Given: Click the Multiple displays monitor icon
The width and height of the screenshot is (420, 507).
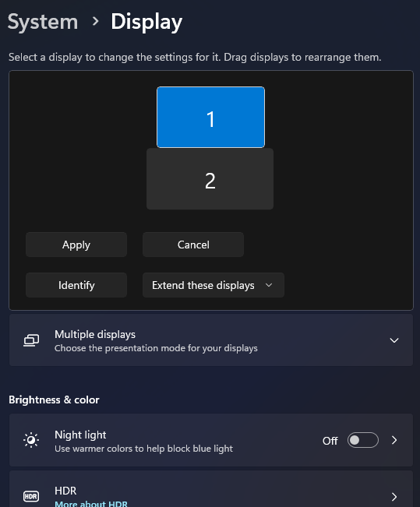Looking at the screenshot, I should (x=31, y=340).
